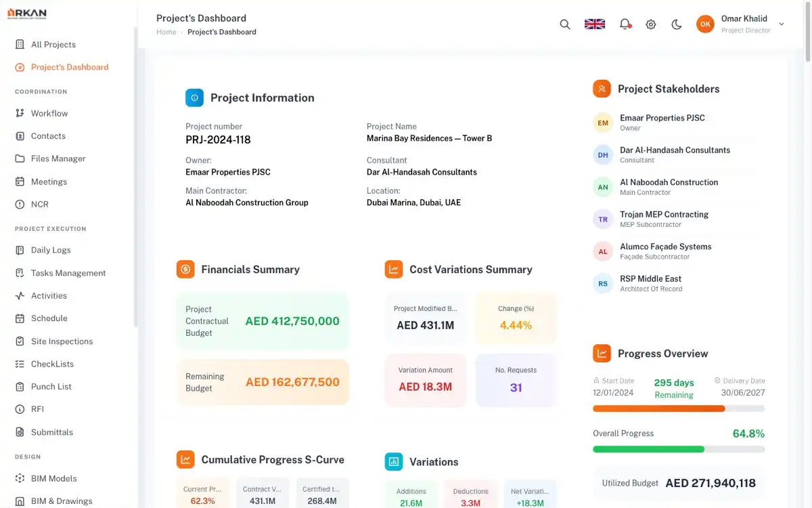This screenshot has height=508, width=812.
Task: Click Project Modified Budget card
Action: click(x=426, y=318)
